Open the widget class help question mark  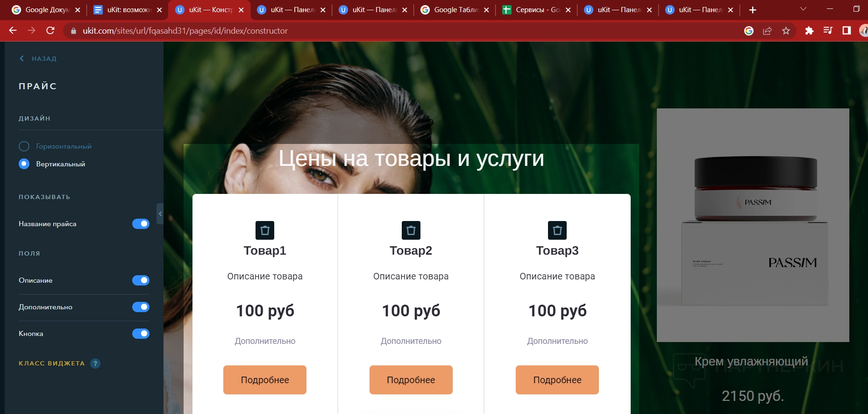tap(95, 364)
